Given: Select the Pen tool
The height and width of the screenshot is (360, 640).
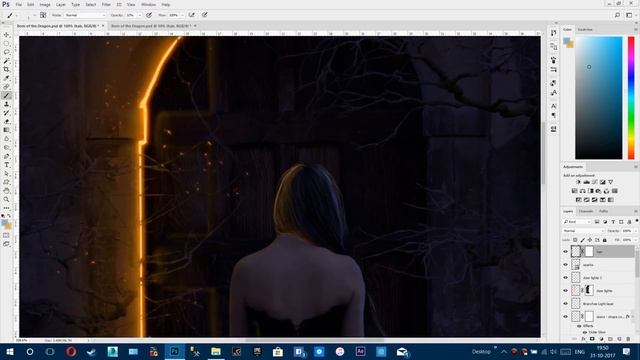Looking at the screenshot, I should point(6,156).
